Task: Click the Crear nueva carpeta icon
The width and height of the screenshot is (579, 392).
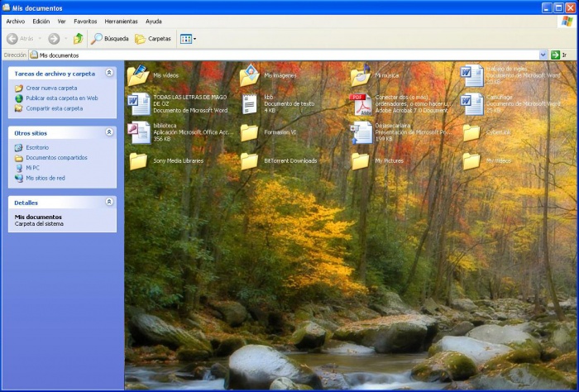Action: 18,88
